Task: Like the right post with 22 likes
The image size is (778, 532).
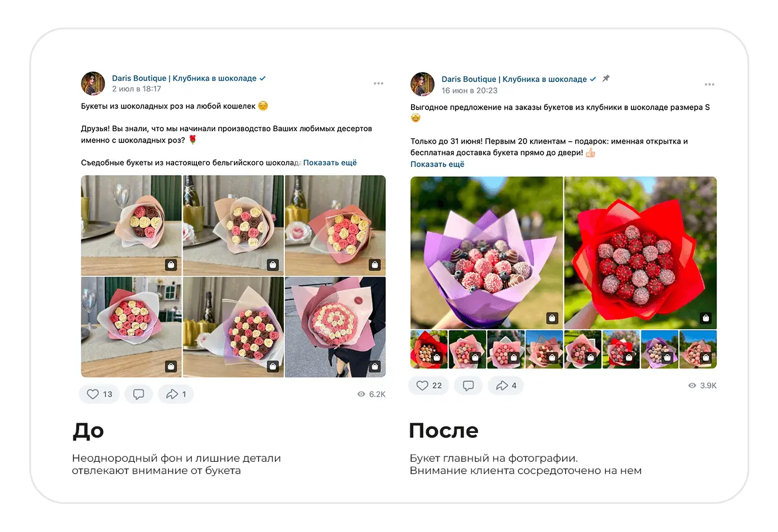Action: [429, 386]
